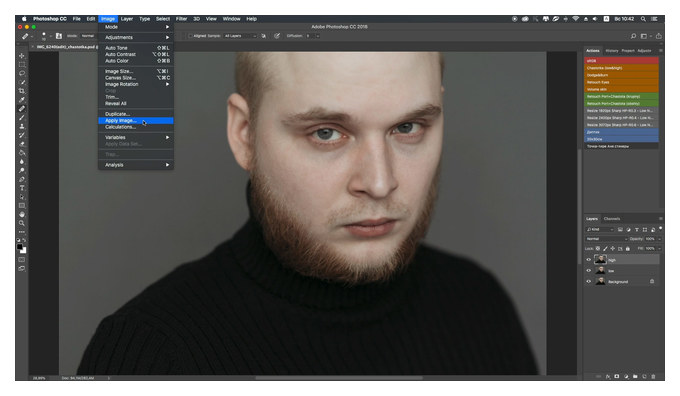Select the Move tool
This screenshot has height=396, width=680.
click(x=22, y=56)
